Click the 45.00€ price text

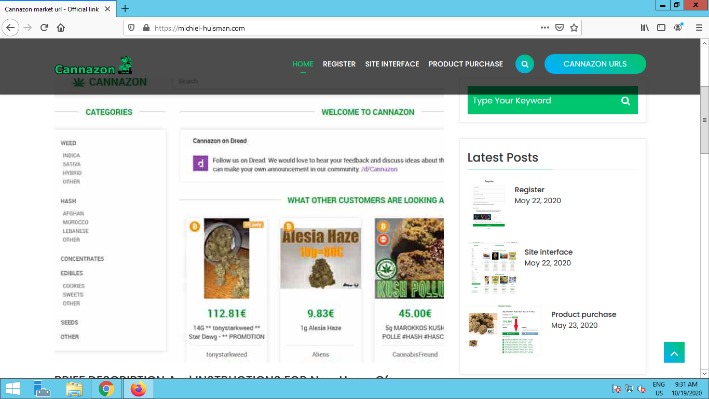[x=415, y=314]
